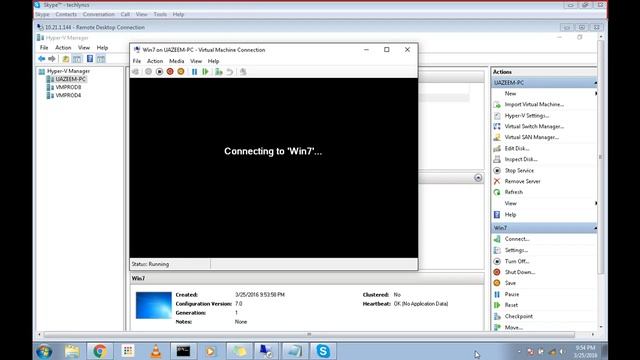Click the round collapse button on Checkpoints pane

(x=478, y=178)
